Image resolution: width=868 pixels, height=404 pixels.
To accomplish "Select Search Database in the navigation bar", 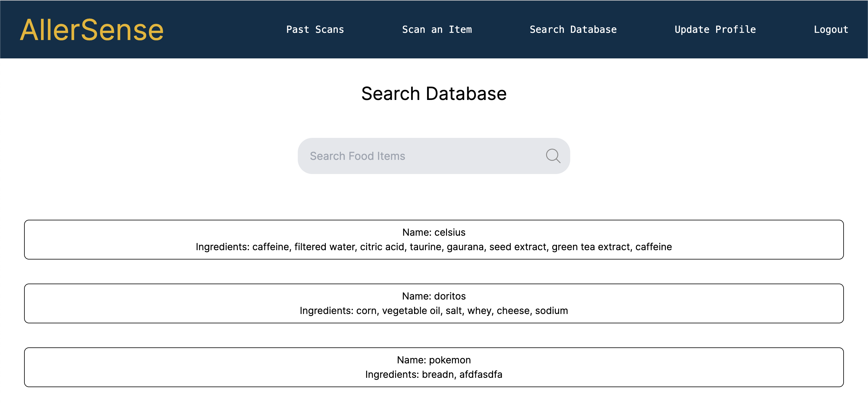I will (x=573, y=30).
